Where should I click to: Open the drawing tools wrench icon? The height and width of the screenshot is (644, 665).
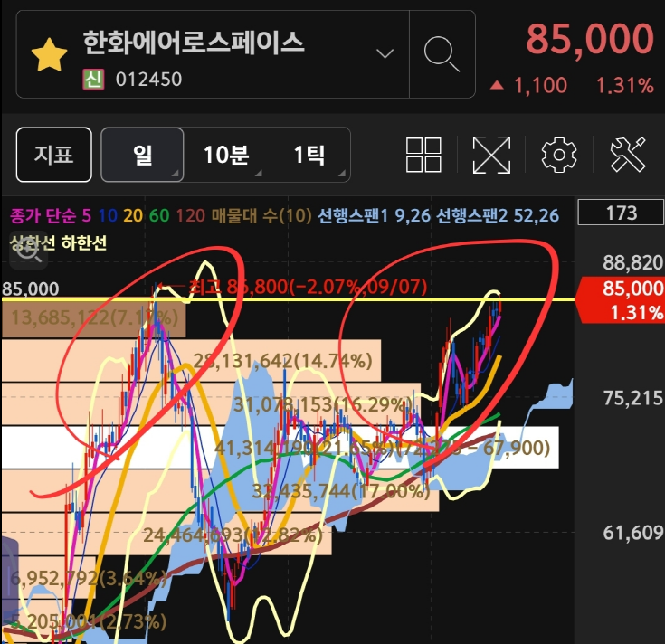coord(628,155)
